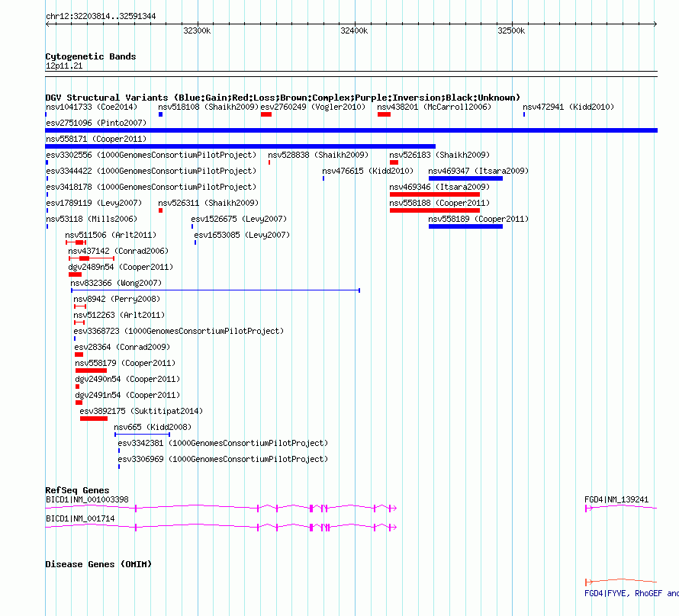Image resolution: width=679 pixels, height=616 pixels.
Task: Click dgv2489n54 (Cooper2011) label
Action: pos(121,267)
